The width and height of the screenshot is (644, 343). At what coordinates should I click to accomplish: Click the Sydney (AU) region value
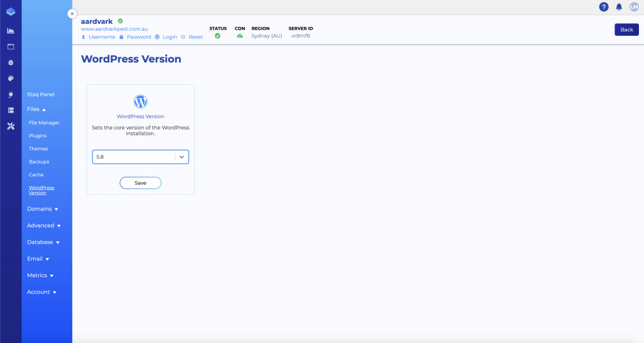[x=267, y=36]
